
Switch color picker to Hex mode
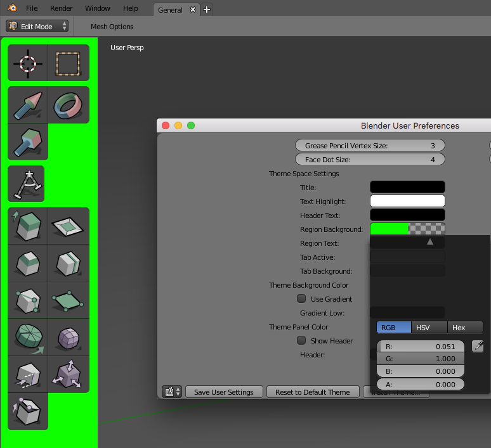tap(466, 327)
